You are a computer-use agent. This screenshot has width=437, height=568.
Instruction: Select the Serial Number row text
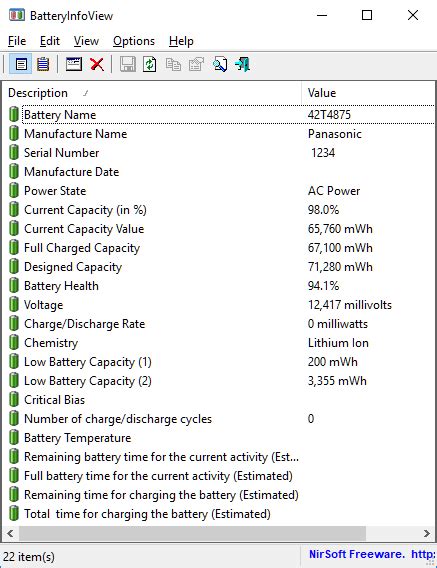point(61,153)
